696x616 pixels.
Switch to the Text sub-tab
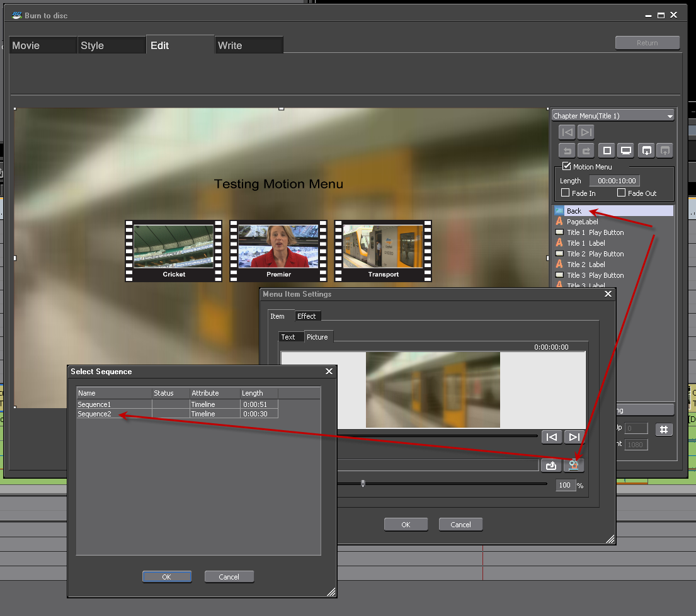[x=291, y=337]
